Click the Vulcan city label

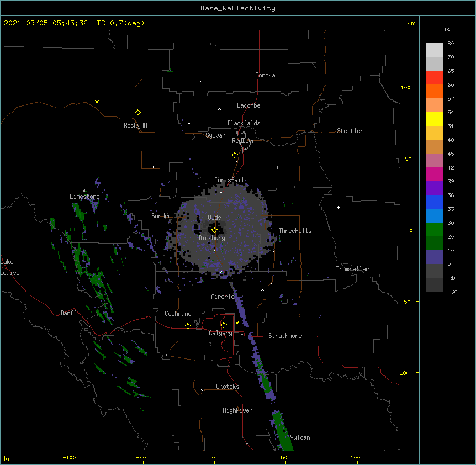click(300, 437)
